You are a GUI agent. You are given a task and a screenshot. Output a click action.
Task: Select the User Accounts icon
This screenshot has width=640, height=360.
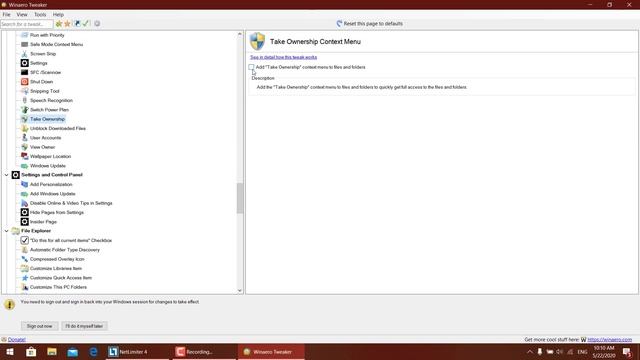[x=24, y=138]
